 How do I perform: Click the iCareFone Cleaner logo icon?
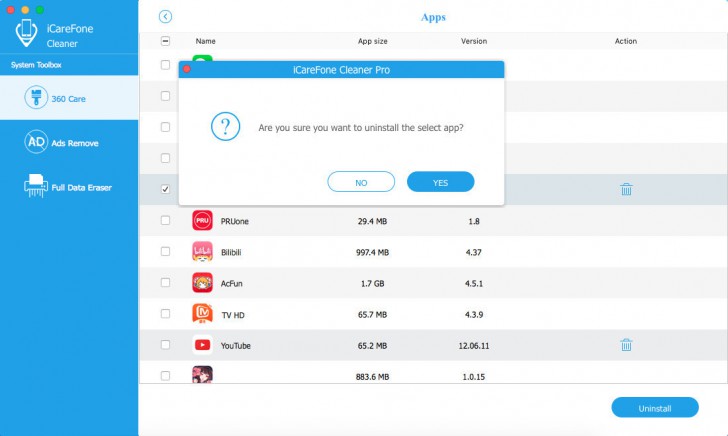pyautogui.click(x=26, y=33)
